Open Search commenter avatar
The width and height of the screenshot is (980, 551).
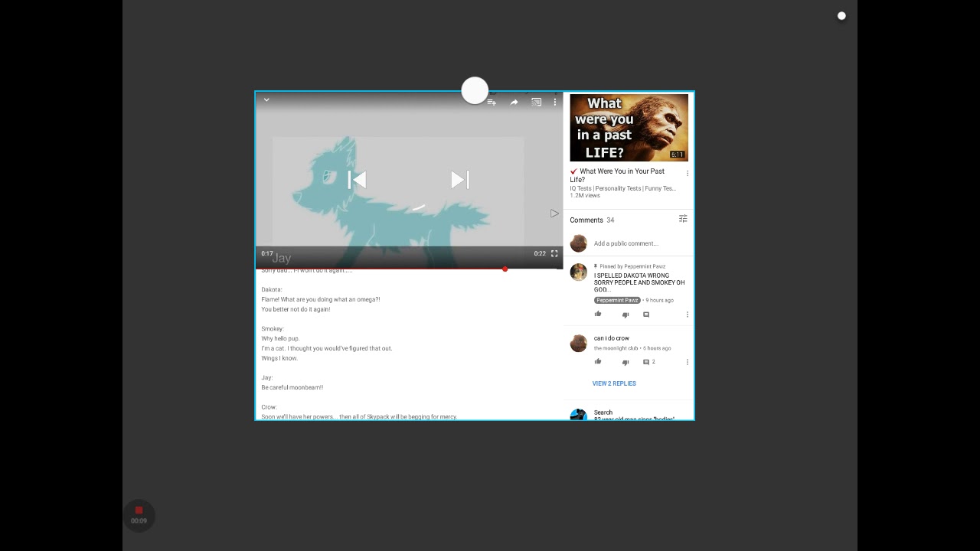click(x=579, y=415)
